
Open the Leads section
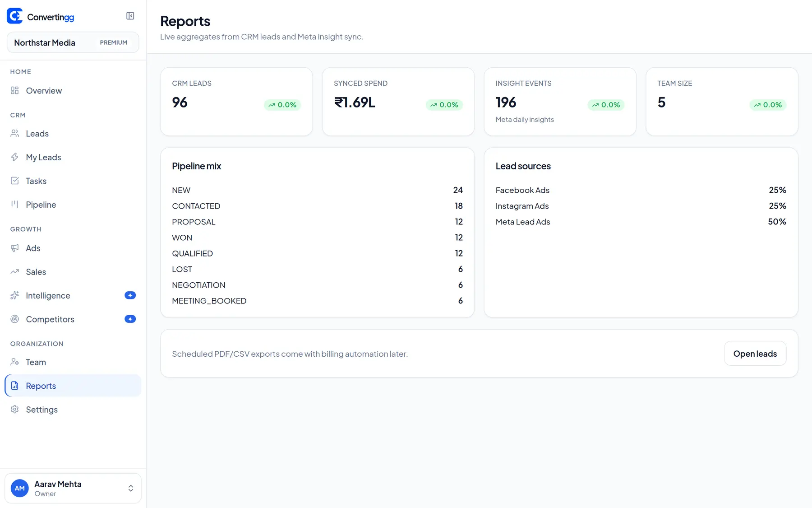(73, 133)
